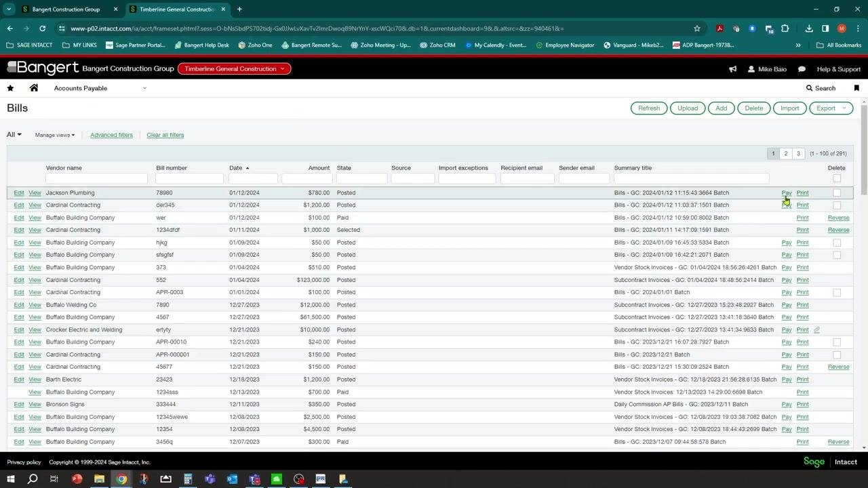
Task: Open File Explorer from taskbar
Action: 99,479
